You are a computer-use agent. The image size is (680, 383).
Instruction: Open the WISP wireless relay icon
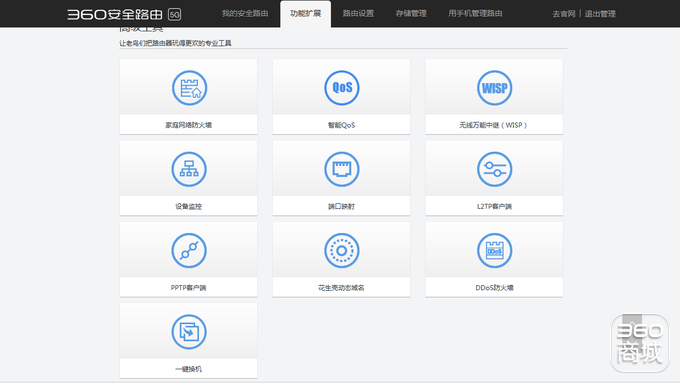(494, 88)
